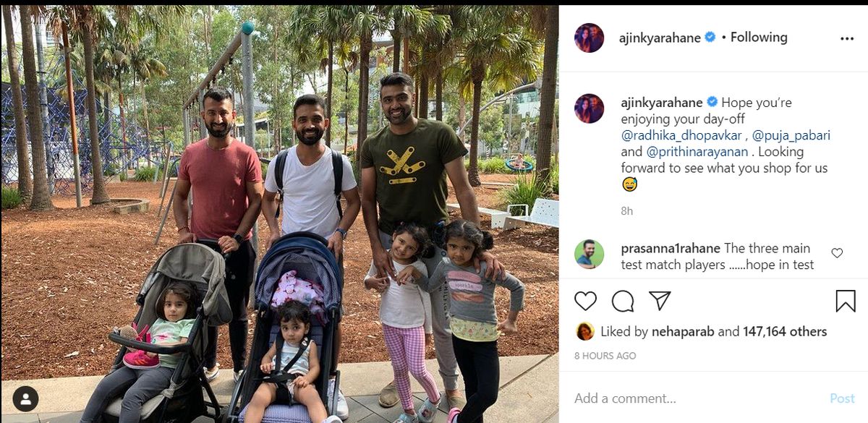Share post via paper plane icon
Viewport: 868px width, 423px height.
pos(660,301)
